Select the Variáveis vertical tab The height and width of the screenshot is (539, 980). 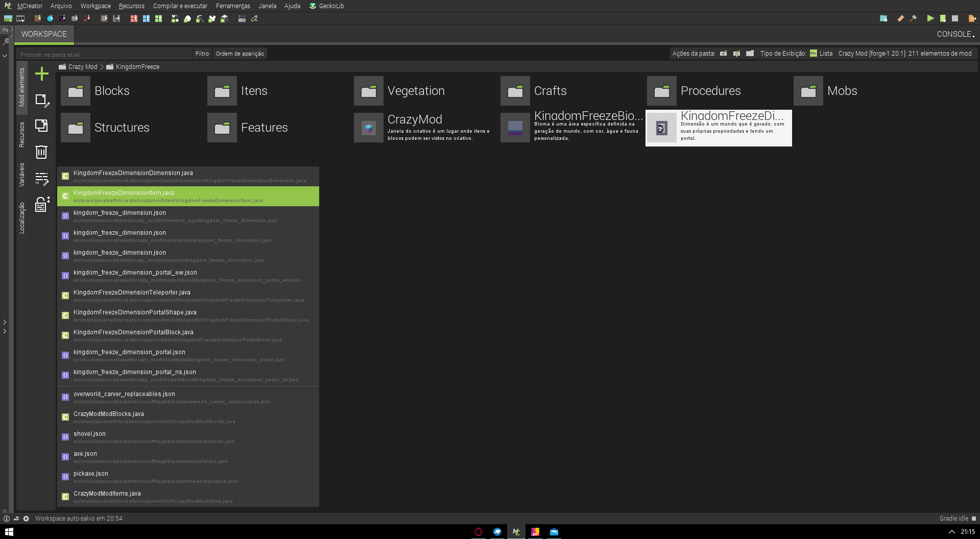(x=22, y=175)
